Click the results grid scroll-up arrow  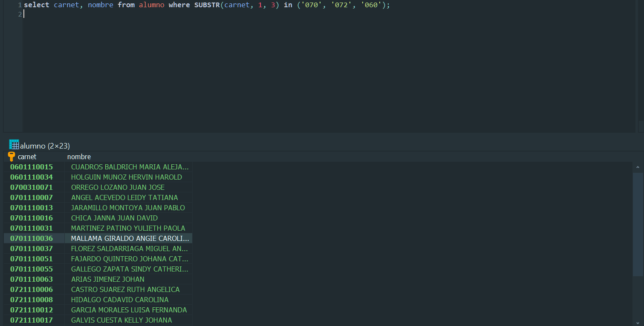638,167
